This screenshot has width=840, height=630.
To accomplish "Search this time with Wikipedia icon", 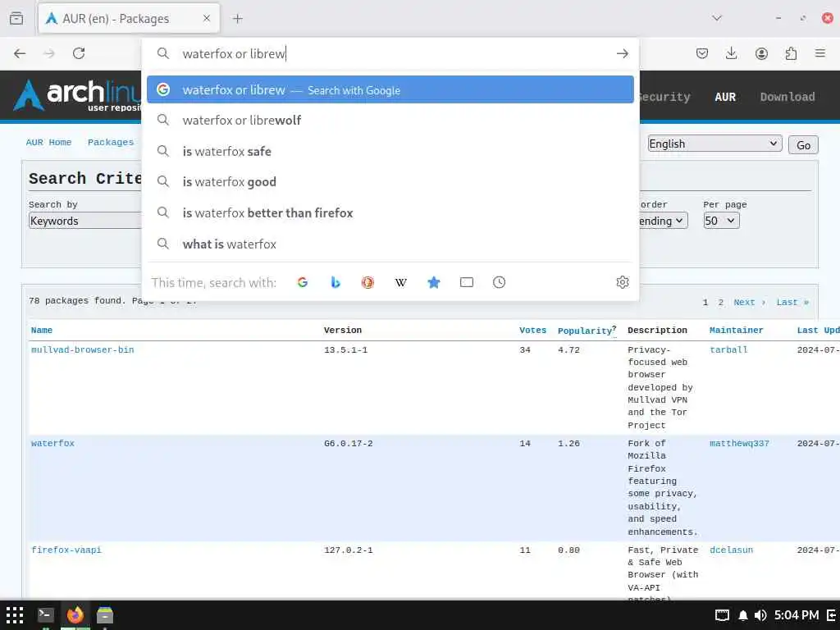I will (400, 282).
